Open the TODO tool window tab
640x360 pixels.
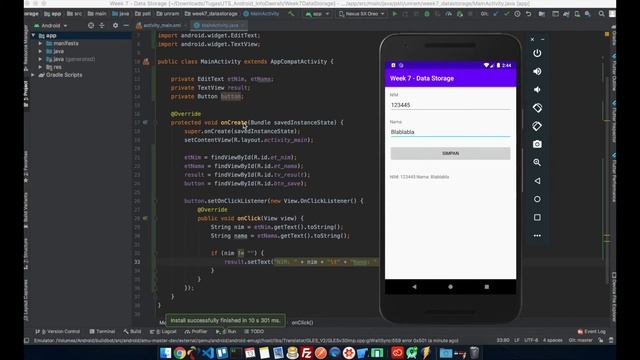(x=254, y=331)
